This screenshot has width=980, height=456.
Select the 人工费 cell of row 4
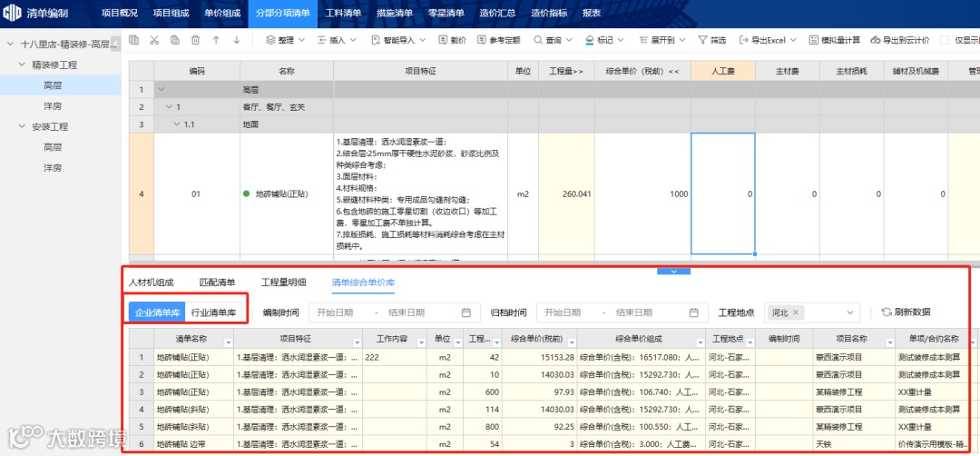(722, 193)
